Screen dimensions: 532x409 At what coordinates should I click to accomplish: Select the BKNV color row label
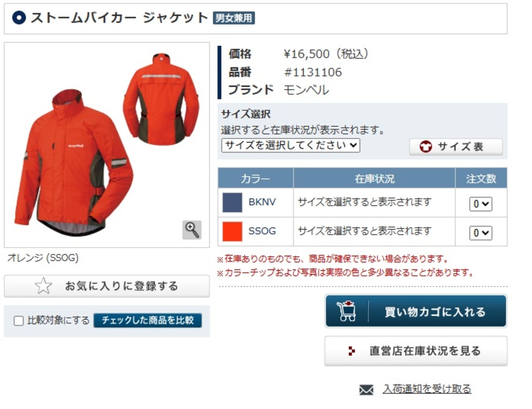262,202
